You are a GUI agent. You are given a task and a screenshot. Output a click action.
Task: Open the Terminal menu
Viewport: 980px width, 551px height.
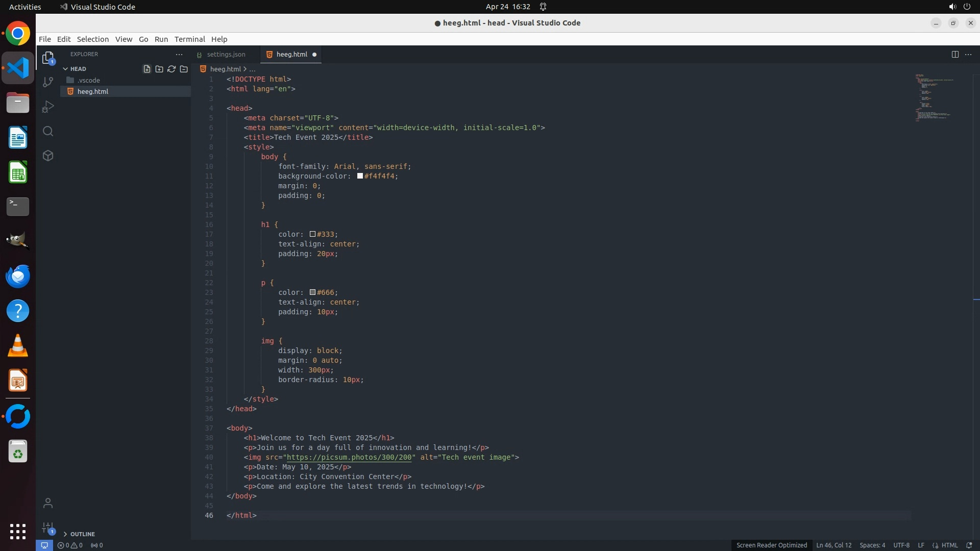(x=189, y=39)
